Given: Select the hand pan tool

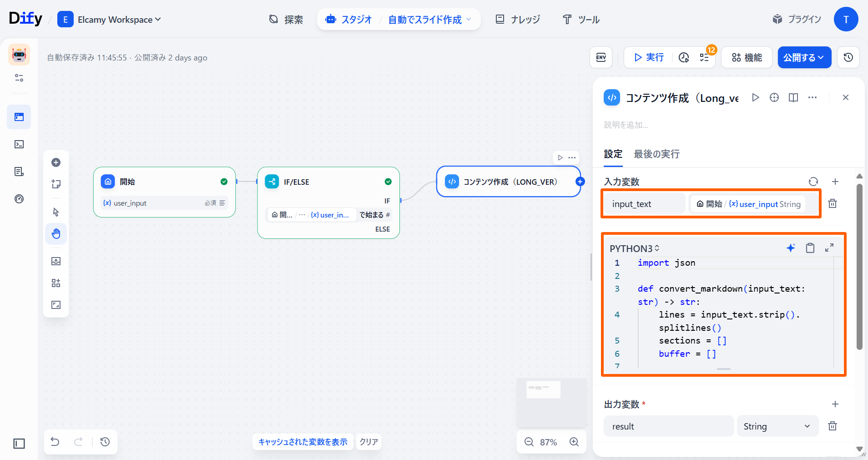Looking at the screenshot, I should 56,234.
